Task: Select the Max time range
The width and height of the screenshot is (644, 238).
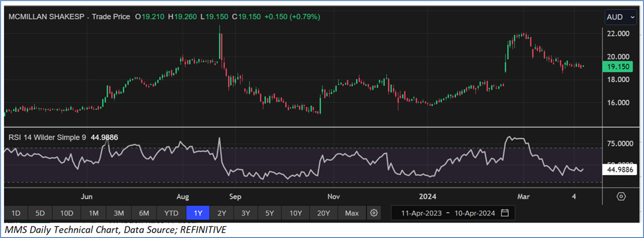Action: [352, 213]
